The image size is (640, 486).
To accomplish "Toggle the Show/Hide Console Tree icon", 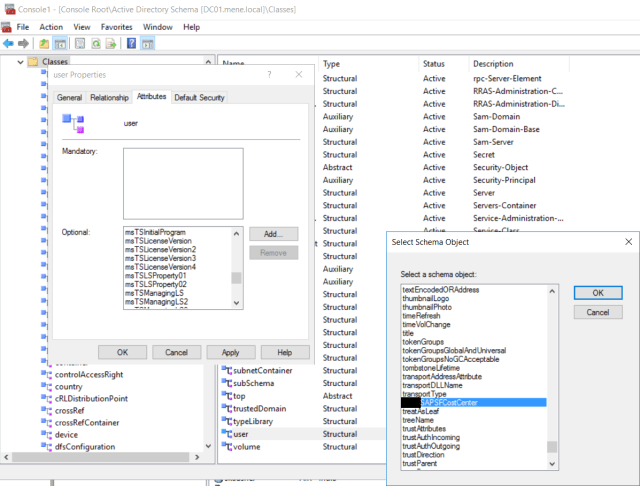I will pos(60,44).
